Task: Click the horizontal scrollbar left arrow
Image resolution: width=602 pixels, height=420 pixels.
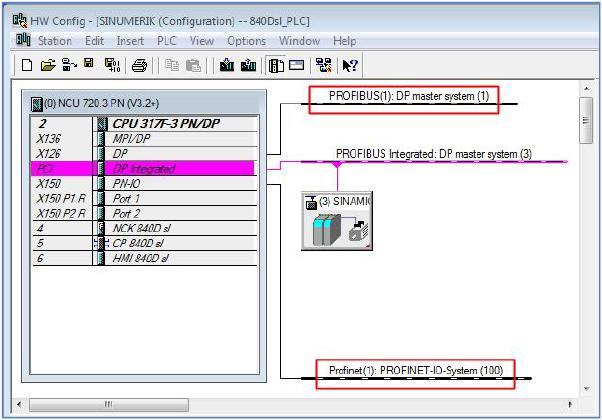Action: tap(19, 404)
